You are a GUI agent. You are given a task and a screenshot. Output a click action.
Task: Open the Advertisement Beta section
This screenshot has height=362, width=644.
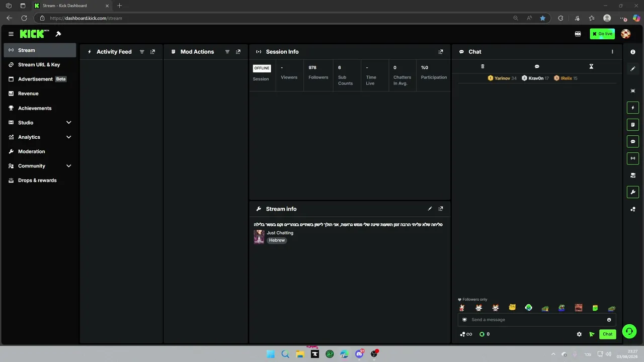(40, 79)
